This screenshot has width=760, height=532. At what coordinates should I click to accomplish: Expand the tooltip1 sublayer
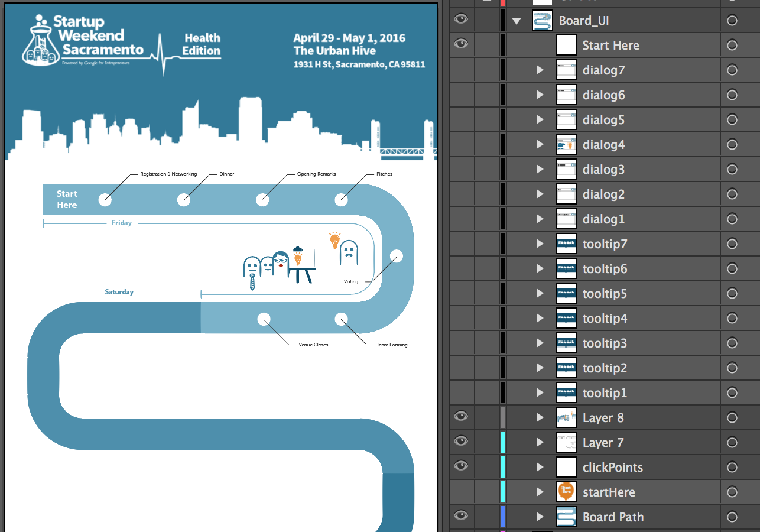(540, 393)
